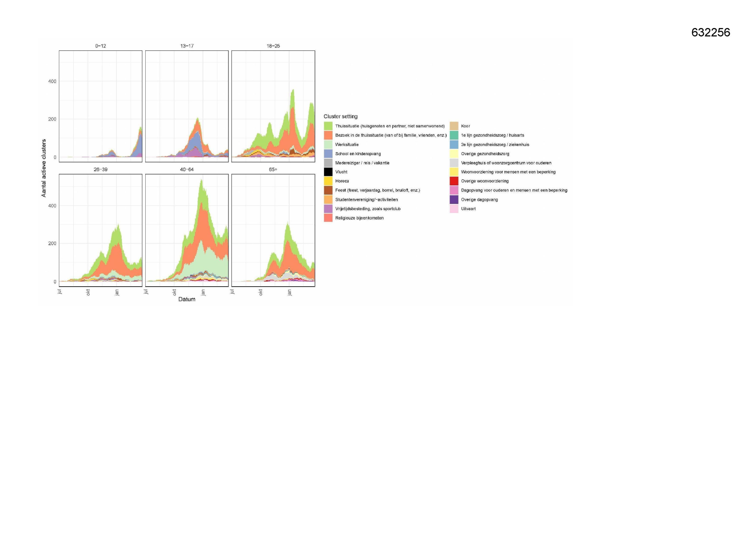
Task: Click the blue School en kinderopvang swatch
Action: [328, 153]
